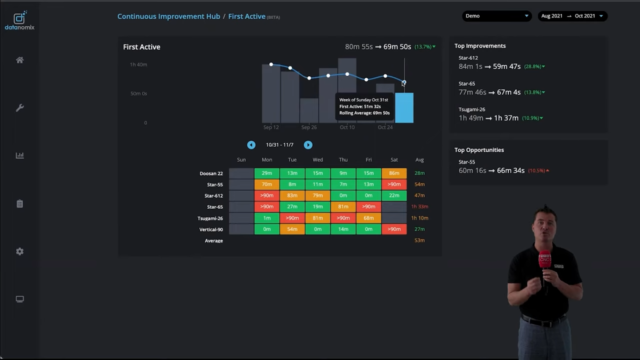
Task: Click the 10/31 - 11/7 week label
Action: (x=280, y=145)
